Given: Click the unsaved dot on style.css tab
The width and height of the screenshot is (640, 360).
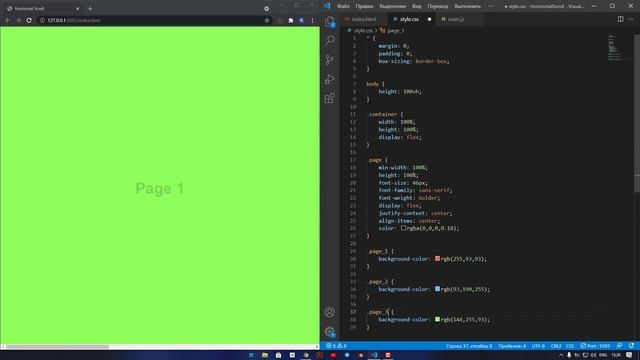Looking at the screenshot, I should (429, 19).
